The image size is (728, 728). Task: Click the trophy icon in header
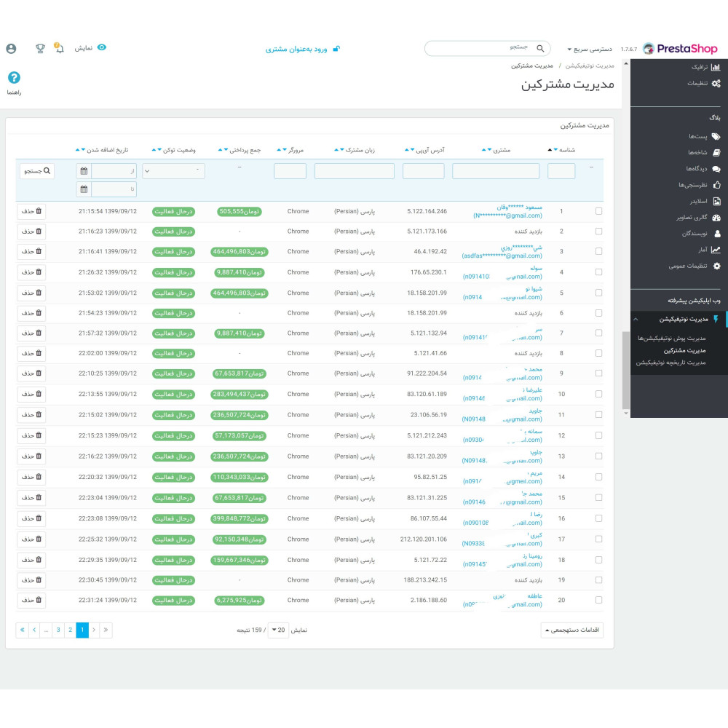40,48
